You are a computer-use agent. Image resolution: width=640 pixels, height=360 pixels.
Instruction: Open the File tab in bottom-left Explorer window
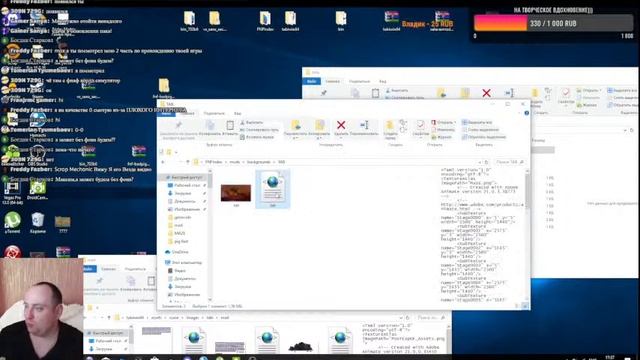[89, 269]
